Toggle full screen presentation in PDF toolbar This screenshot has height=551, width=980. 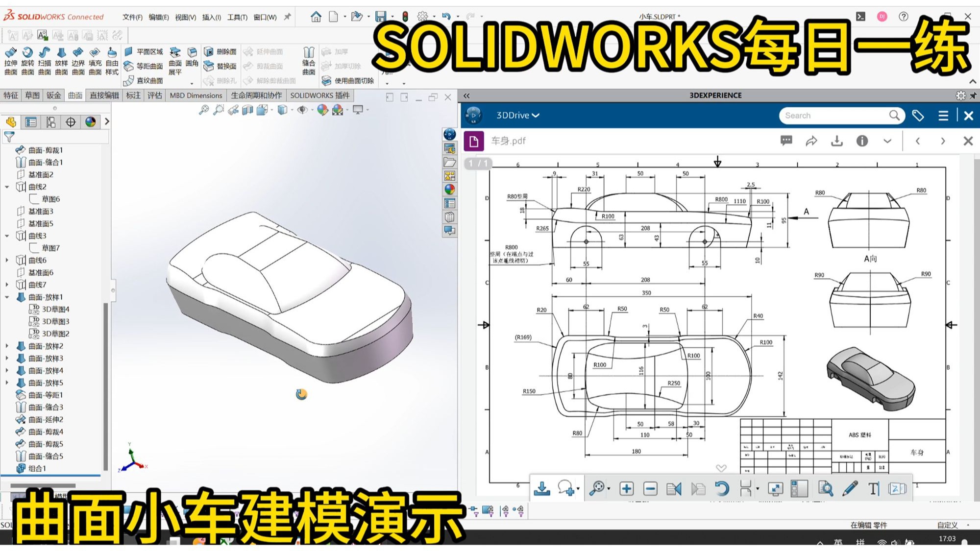pos(775,488)
